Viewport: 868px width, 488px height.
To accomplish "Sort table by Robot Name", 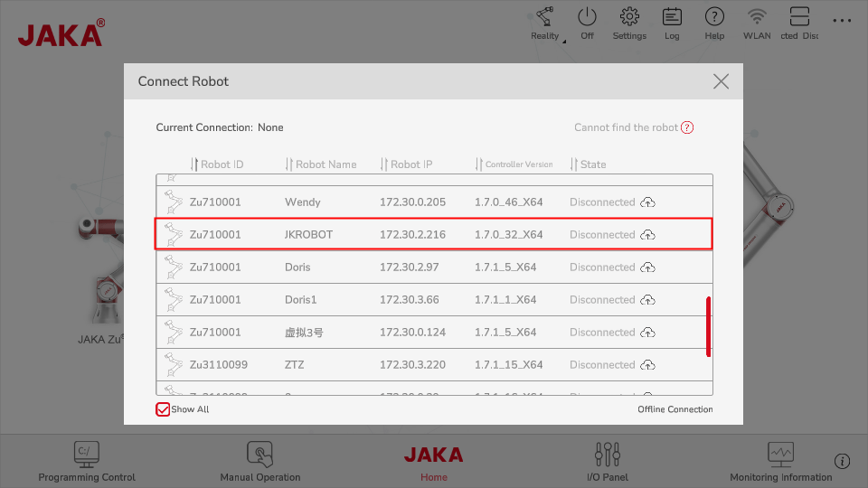I will pyautogui.click(x=320, y=164).
